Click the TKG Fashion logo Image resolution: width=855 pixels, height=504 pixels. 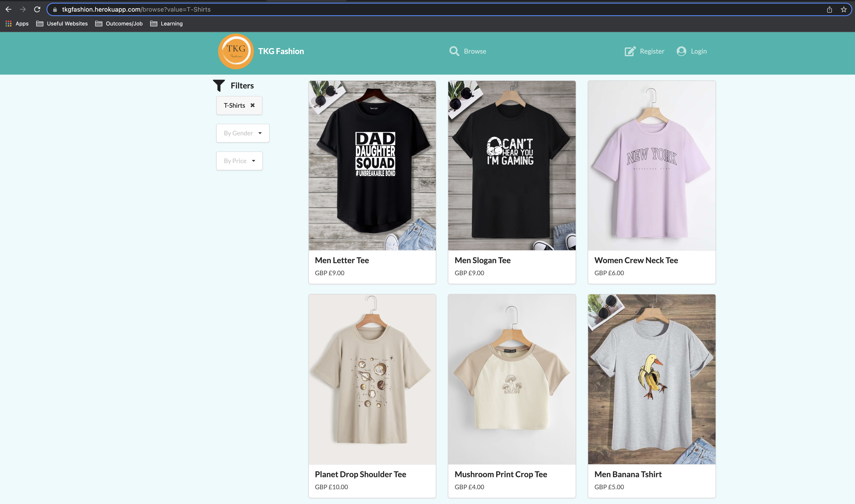(235, 51)
